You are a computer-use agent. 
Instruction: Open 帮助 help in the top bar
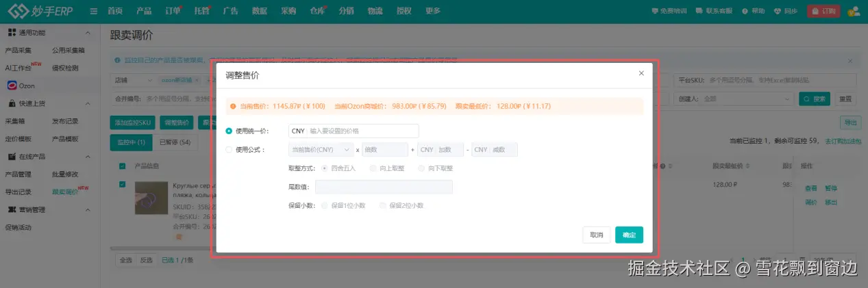pos(752,11)
